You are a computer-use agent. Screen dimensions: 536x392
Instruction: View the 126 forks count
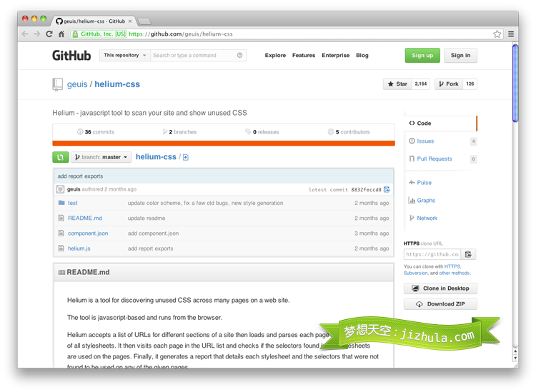coord(470,84)
